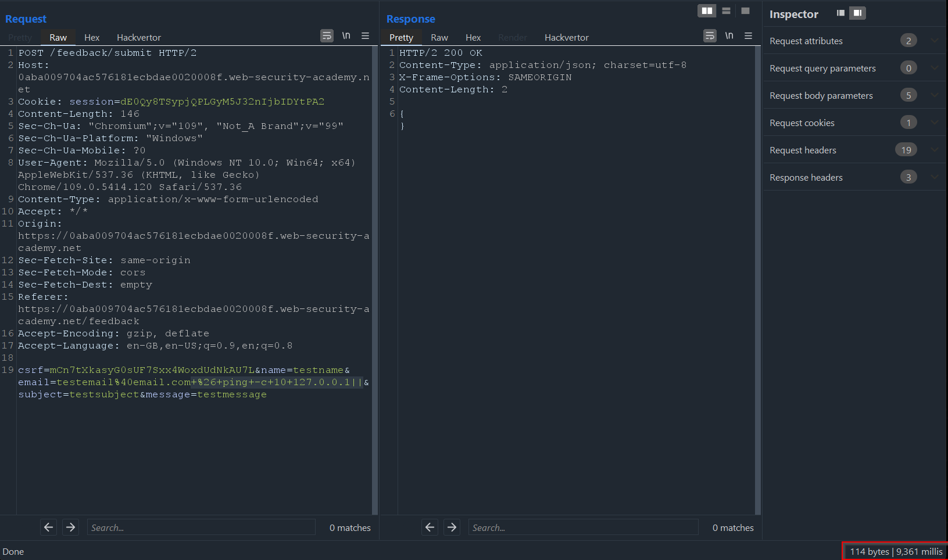Expand Response headers section
Screen dimensions: 948x560
[934, 177]
